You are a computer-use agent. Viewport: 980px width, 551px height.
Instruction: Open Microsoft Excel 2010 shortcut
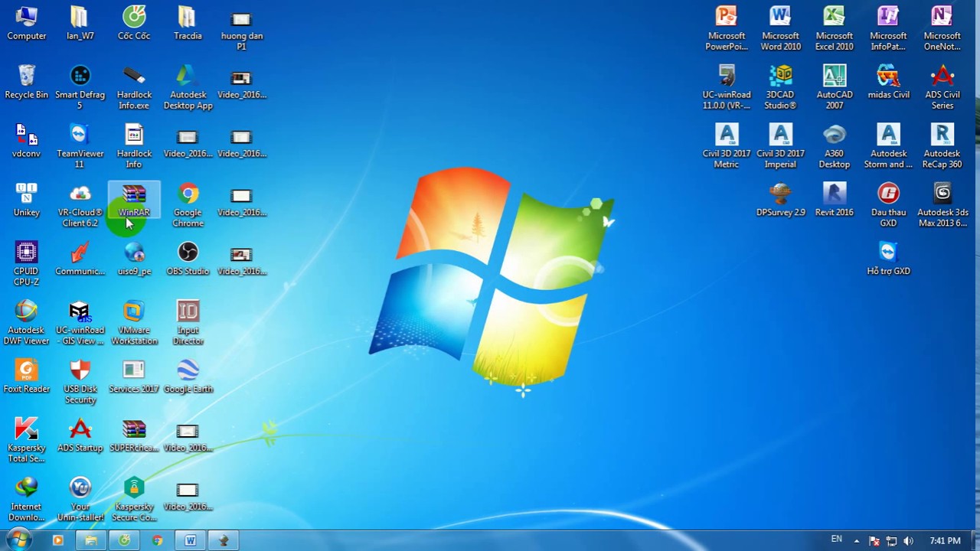click(834, 28)
